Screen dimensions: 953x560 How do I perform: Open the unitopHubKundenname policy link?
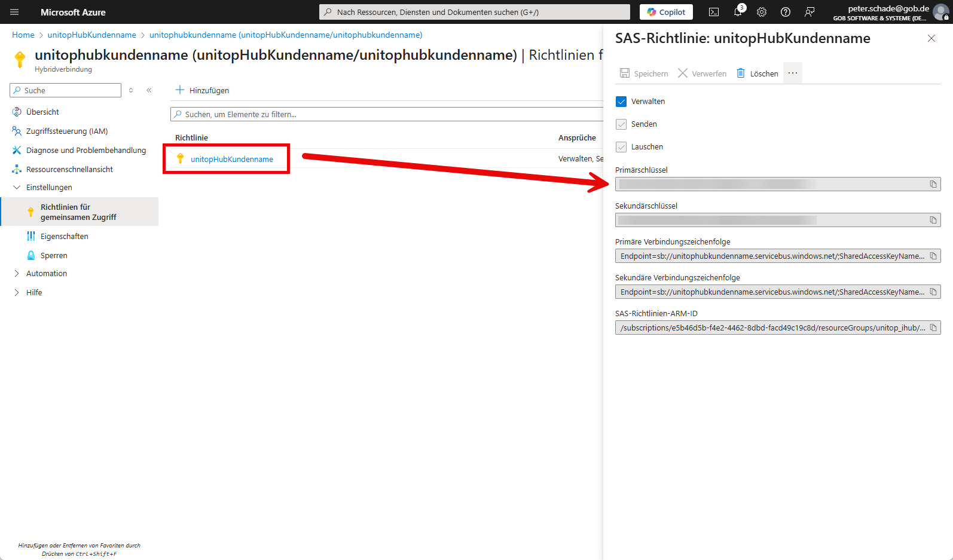(231, 160)
